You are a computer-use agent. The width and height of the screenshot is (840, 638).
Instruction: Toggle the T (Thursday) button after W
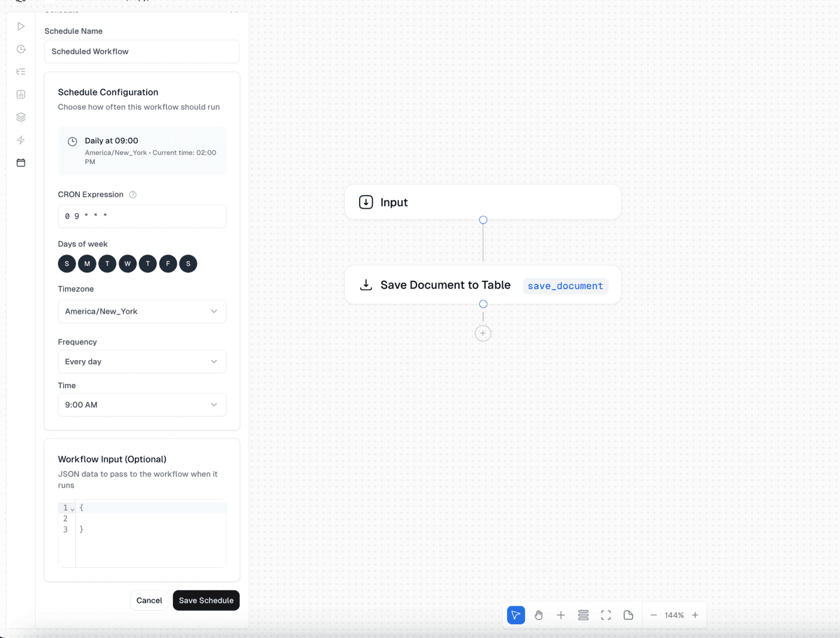click(x=148, y=264)
